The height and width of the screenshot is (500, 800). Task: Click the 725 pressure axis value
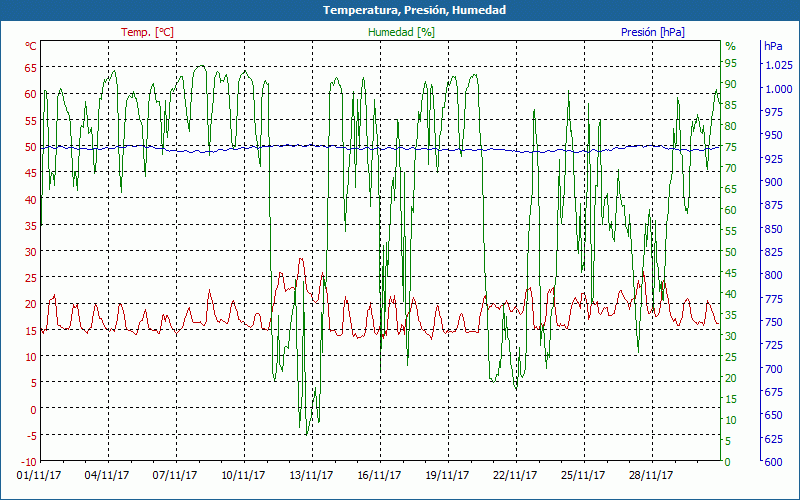coord(774,345)
